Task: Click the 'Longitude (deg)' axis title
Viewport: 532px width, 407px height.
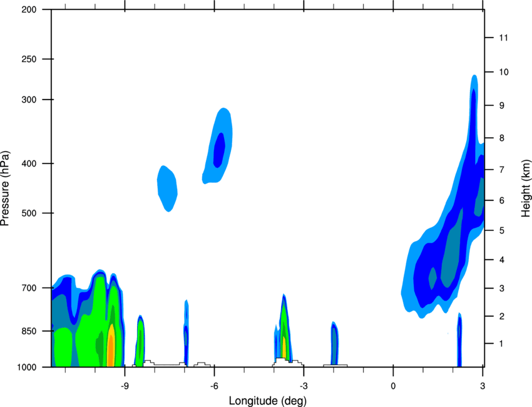Action: (268, 401)
